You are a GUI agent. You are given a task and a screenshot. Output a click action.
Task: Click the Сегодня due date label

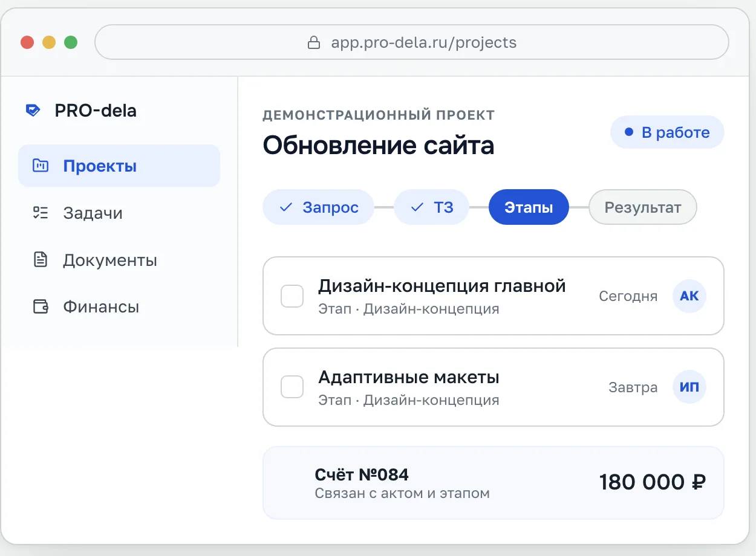(628, 296)
